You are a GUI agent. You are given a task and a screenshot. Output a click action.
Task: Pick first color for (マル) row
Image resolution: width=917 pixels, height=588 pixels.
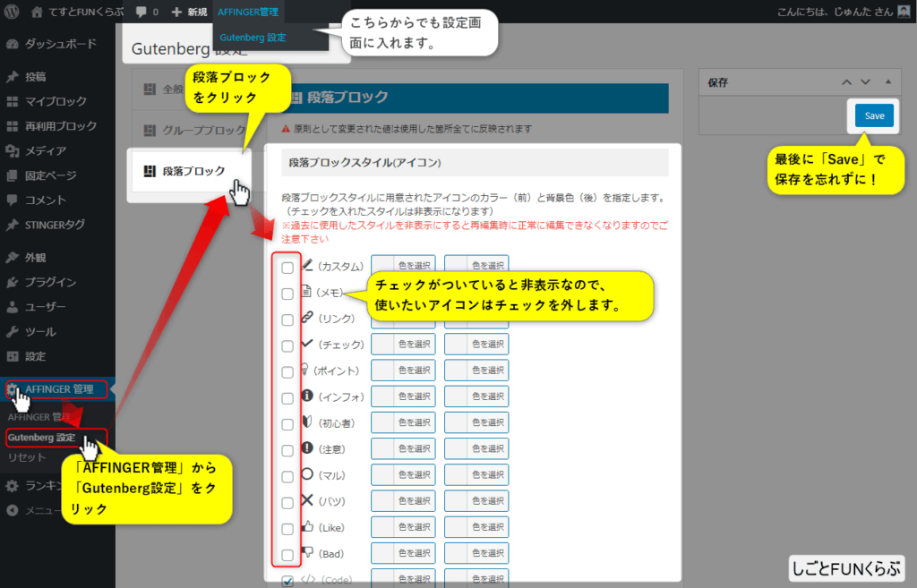pyautogui.click(x=403, y=474)
